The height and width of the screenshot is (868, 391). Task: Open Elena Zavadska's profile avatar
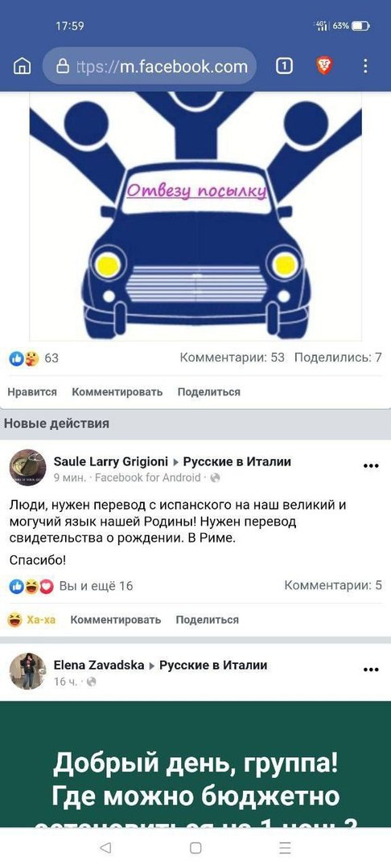click(27, 671)
